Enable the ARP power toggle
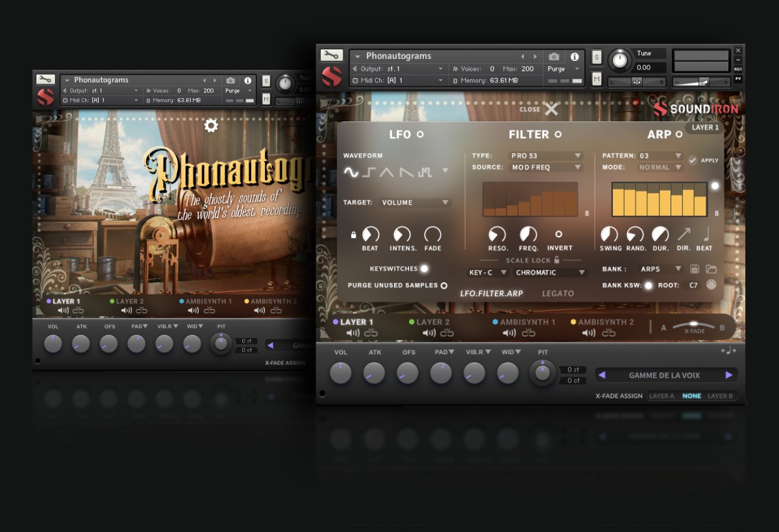779x532 pixels. (679, 134)
